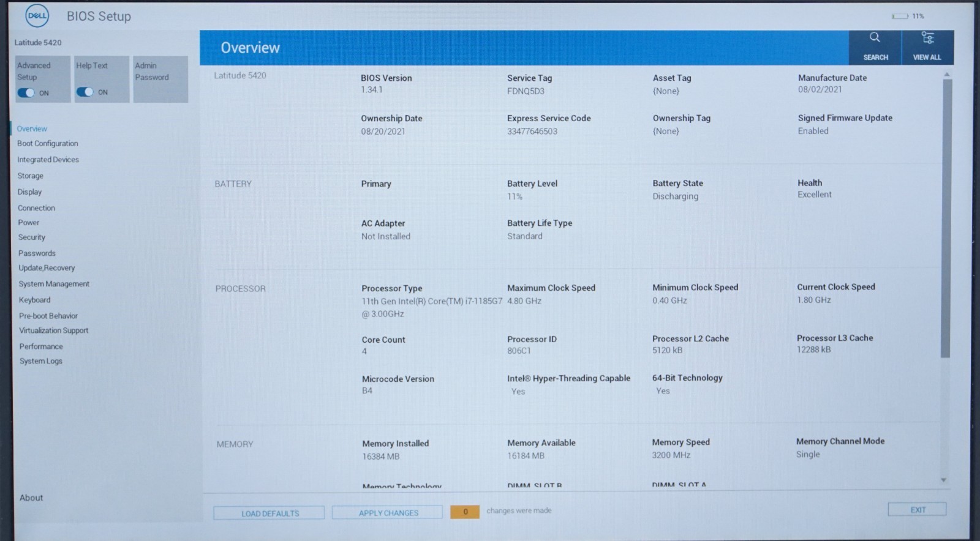Click the PROCESSOR section label
Screen dimensions: 980x541
[x=240, y=289]
